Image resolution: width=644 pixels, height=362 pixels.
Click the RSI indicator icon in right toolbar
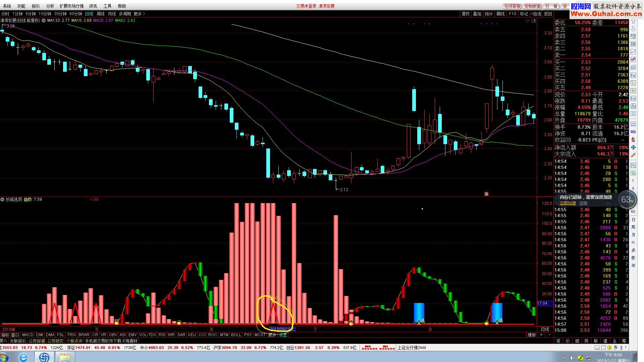click(x=633, y=132)
